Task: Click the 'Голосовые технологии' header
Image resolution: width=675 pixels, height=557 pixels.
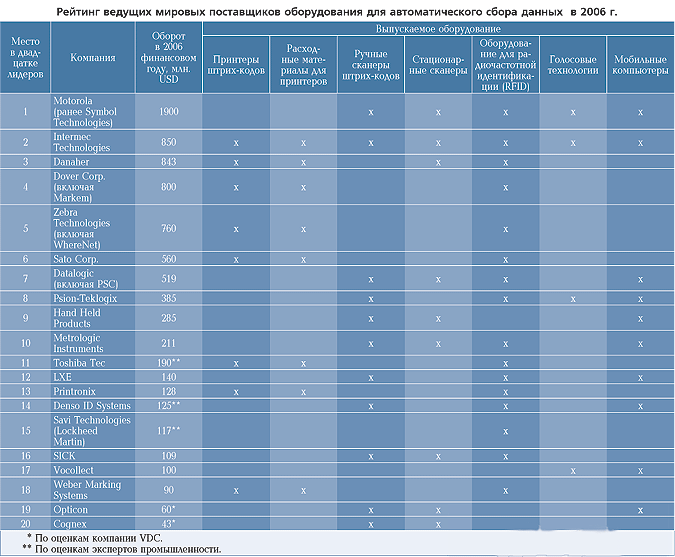Action: pyautogui.click(x=573, y=65)
